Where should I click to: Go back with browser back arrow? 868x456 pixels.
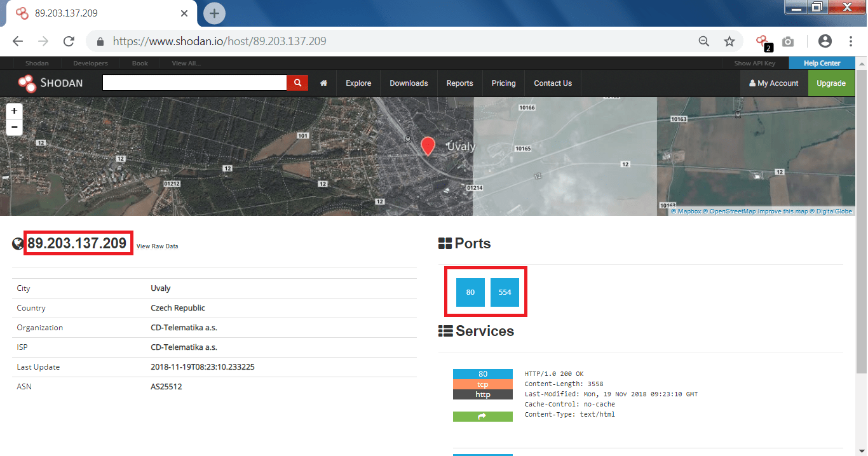point(17,41)
